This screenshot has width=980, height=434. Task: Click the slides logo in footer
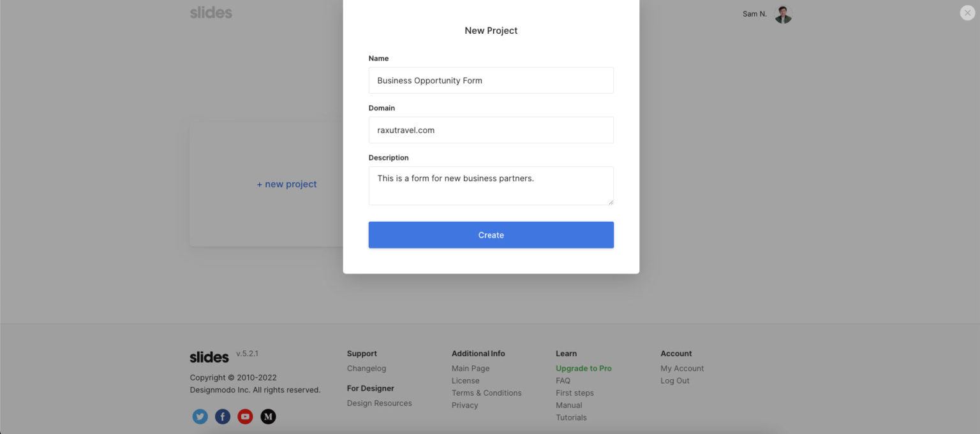point(209,357)
